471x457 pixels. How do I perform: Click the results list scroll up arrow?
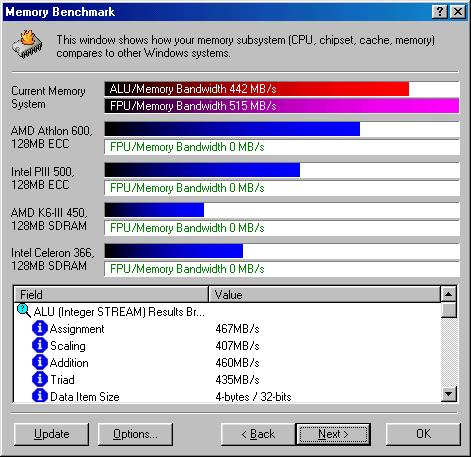[449, 294]
